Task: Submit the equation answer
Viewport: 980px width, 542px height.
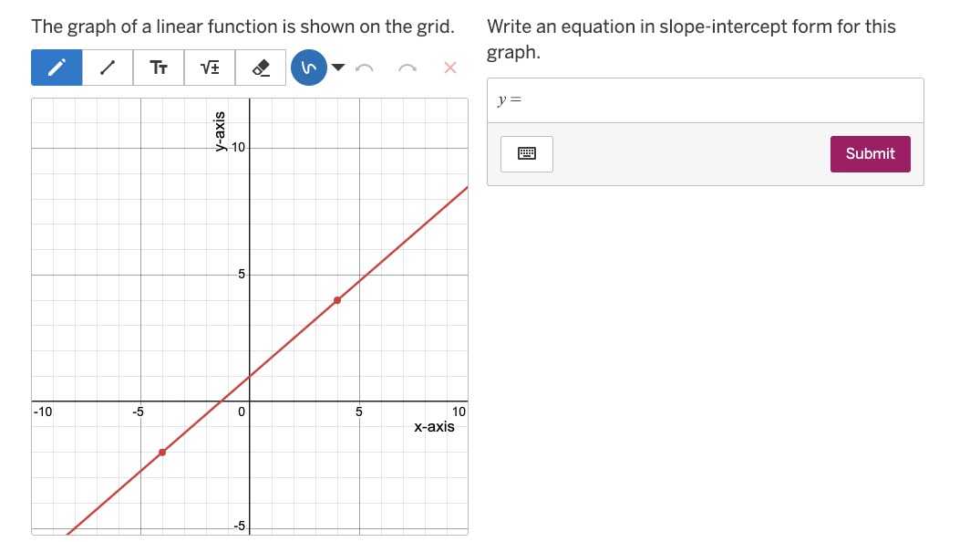Action: tap(870, 154)
